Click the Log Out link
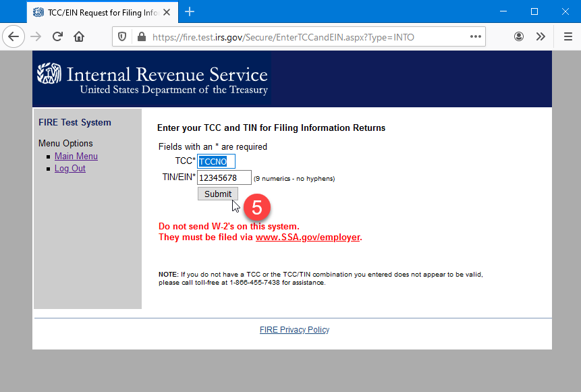This screenshot has width=581, height=392. point(70,169)
